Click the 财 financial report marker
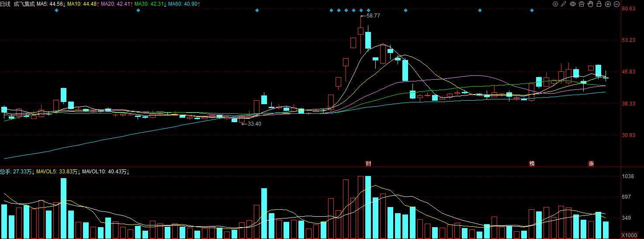 coord(368,164)
